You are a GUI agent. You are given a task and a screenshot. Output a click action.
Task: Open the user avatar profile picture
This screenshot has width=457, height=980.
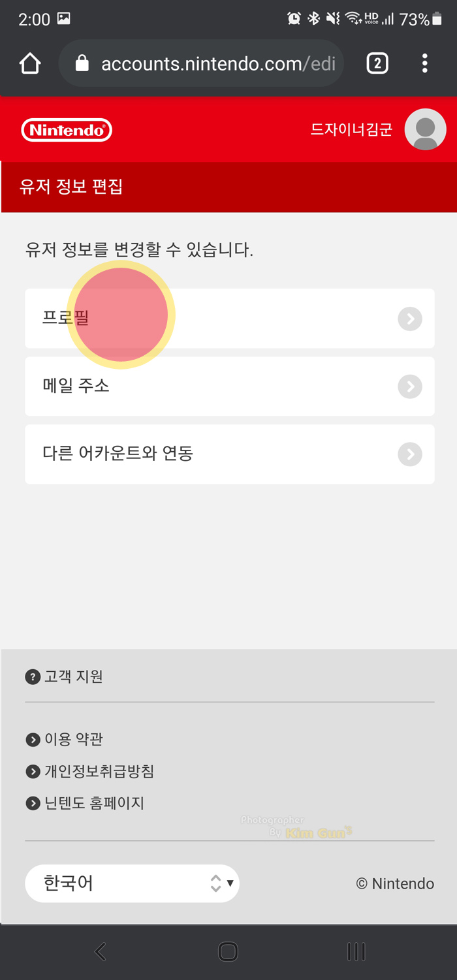click(425, 129)
